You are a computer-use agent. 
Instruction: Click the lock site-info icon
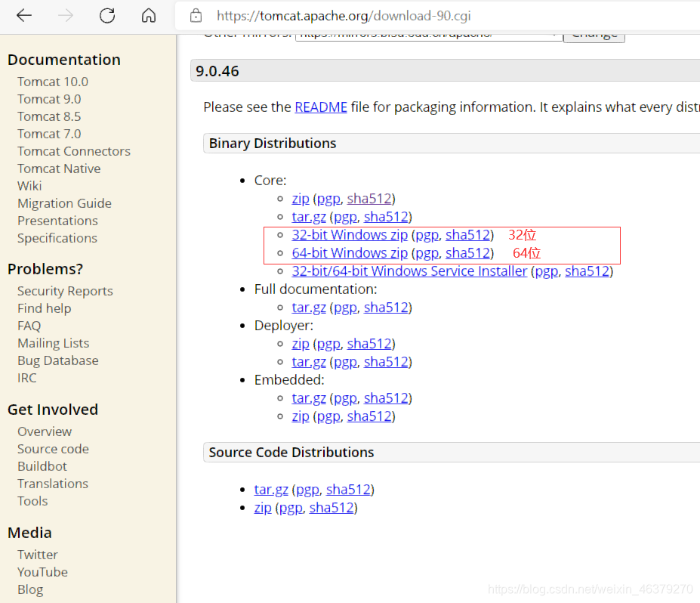[x=196, y=16]
